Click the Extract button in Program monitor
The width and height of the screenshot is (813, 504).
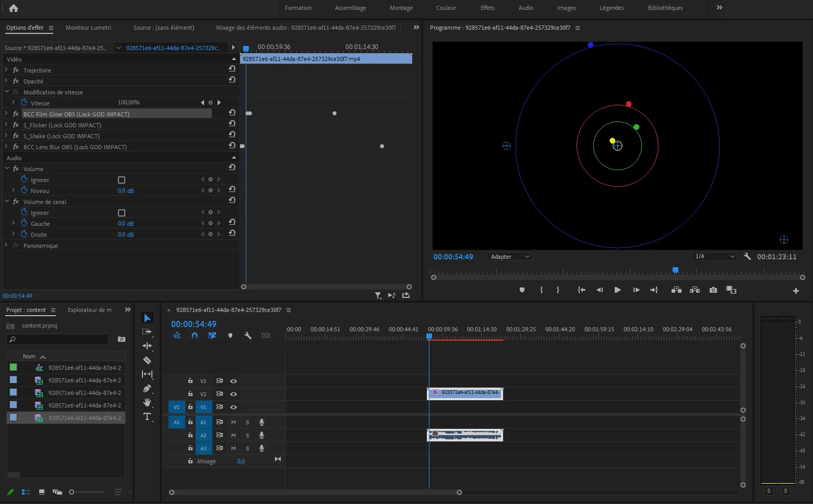(695, 290)
